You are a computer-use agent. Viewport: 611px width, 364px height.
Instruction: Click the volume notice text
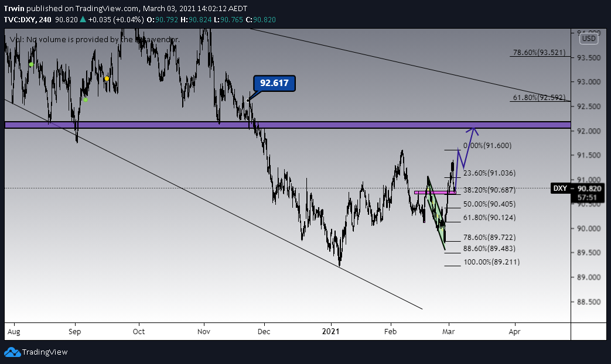coord(95,39)
